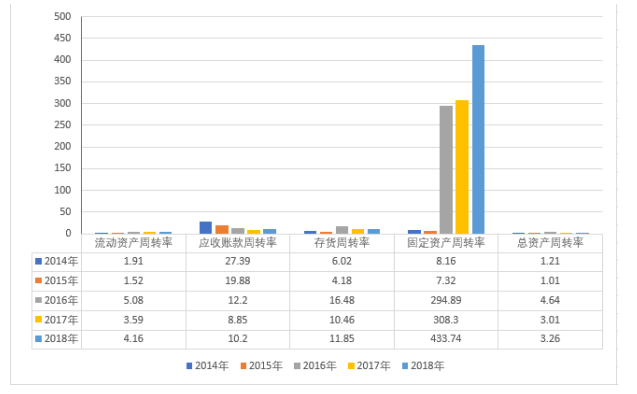
Task: Click the 2017年 legend label below the chart
Action: [373, 366]
